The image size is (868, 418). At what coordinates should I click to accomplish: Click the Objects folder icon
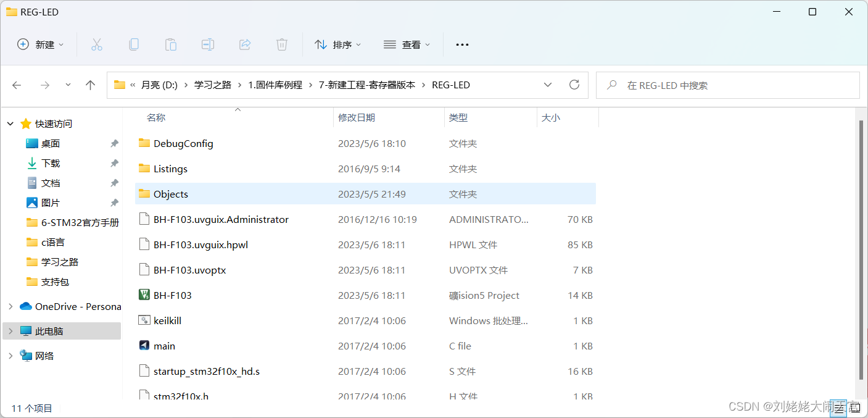(x=144, y=194)
